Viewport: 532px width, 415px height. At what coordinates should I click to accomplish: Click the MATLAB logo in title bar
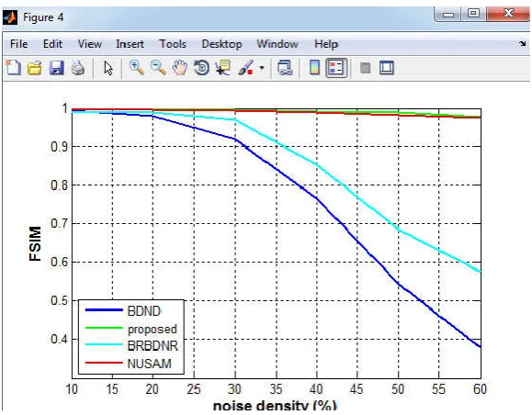pos(10,17)
